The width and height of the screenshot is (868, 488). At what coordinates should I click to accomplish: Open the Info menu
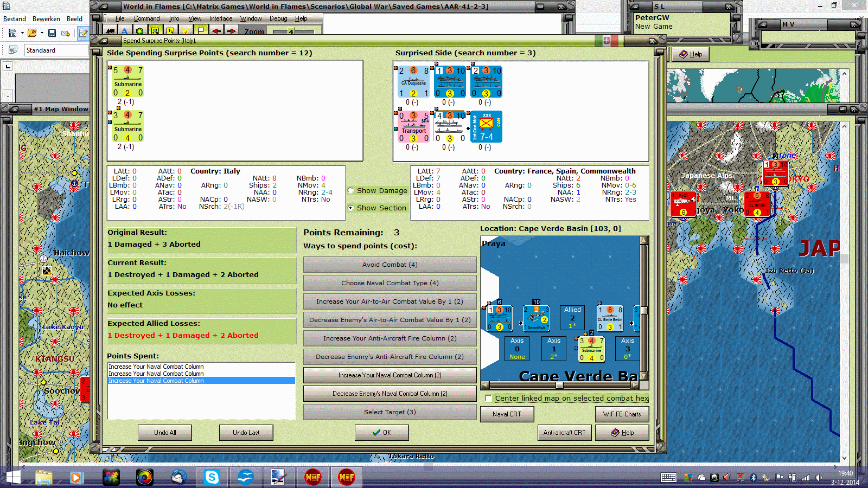coord(174,18)
